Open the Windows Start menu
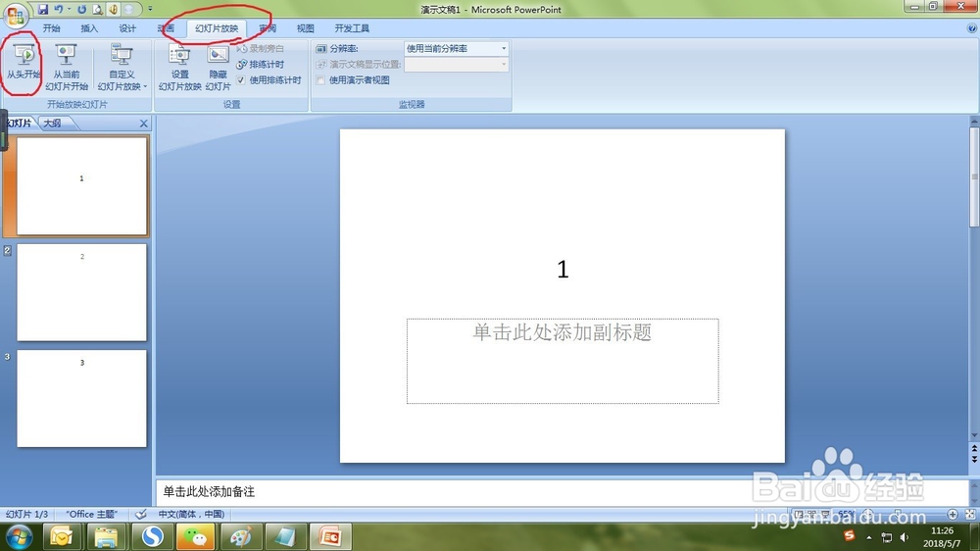Image resolution: width=980 pixels, height=551 pixels. click(18, 536)
